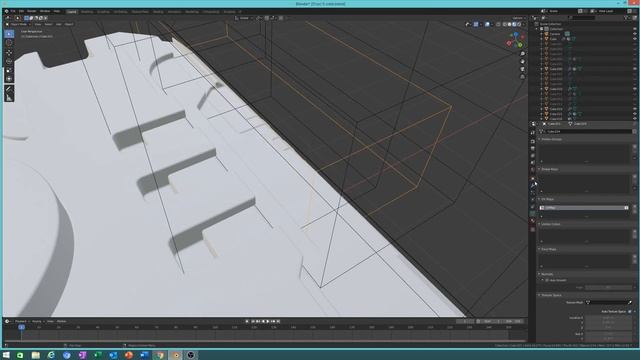The image size is (640, 360).
Task: Toggle visibility of the Camera object
Action: click(x=635, y=34)
